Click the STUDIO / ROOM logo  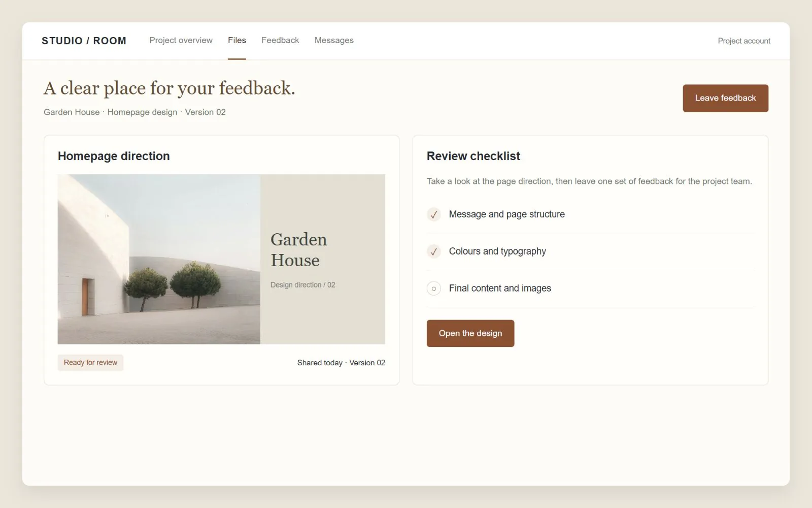(84, 41)
